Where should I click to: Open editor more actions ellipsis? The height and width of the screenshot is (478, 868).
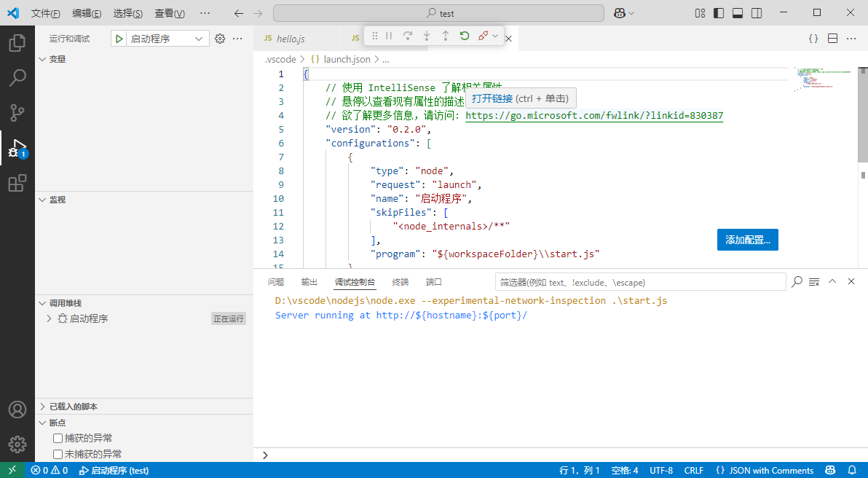(851, 39)
